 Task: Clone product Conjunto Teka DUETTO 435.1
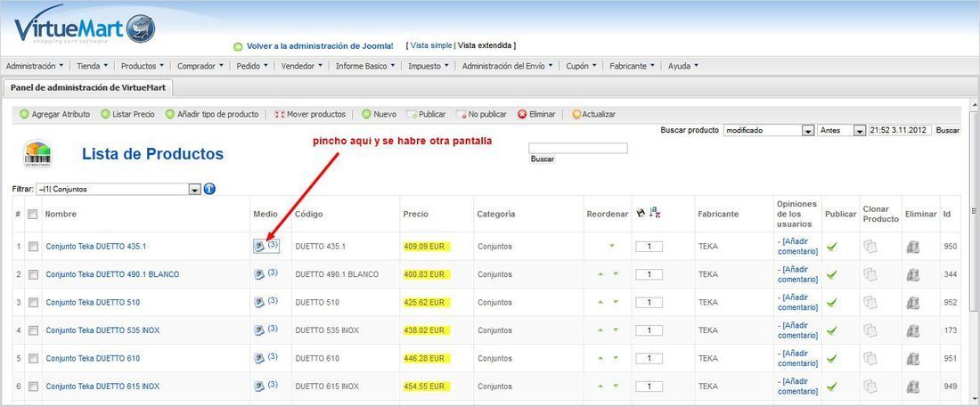tap(870, 247)
